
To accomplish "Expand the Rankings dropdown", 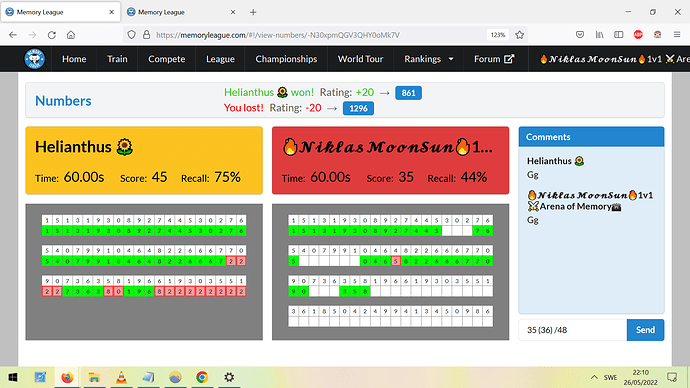I will pos(429,59).
